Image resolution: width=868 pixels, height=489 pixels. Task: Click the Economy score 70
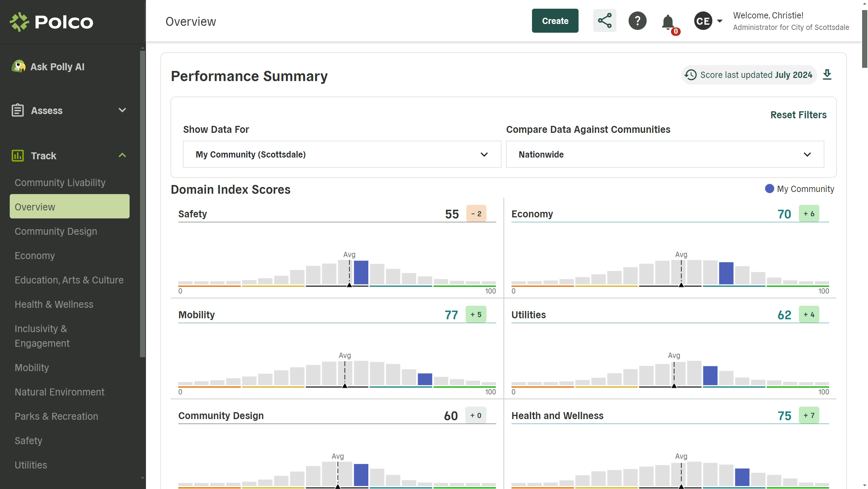784,214
